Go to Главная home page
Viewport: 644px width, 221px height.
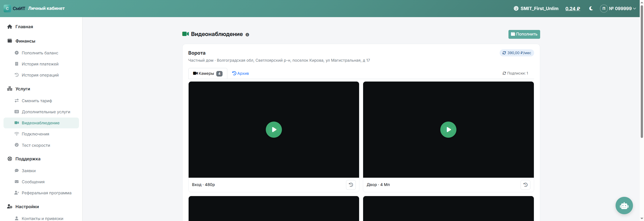coord(24,27)
